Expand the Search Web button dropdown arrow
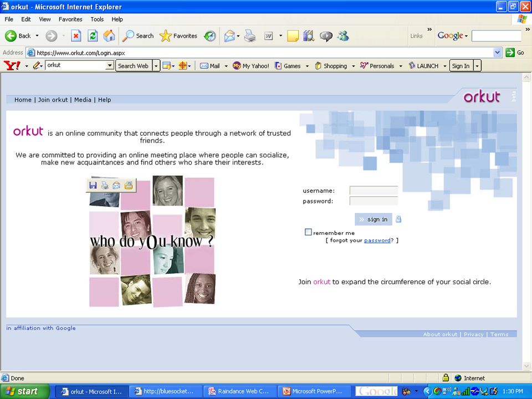 click(x=156, y=66)
